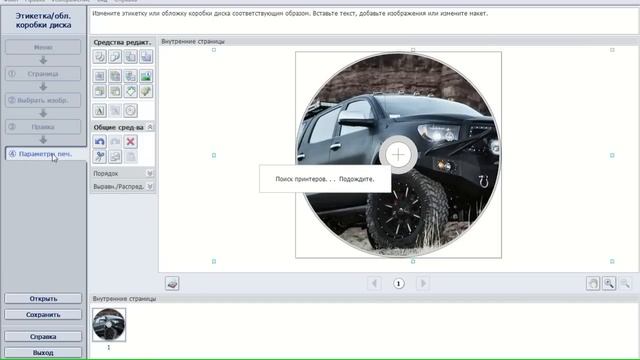Click the 'Поиск принтеров... Подождите.' message
This screenshot has width=640, height=360.
tap(325, 179)
